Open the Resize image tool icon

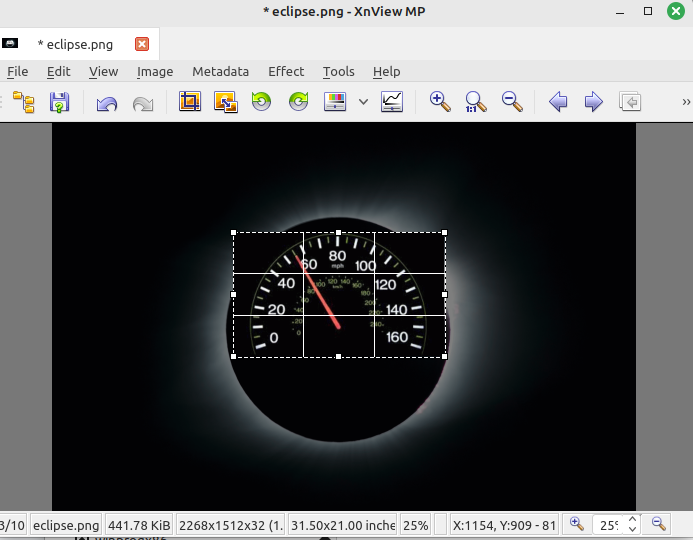coord(225,102)
